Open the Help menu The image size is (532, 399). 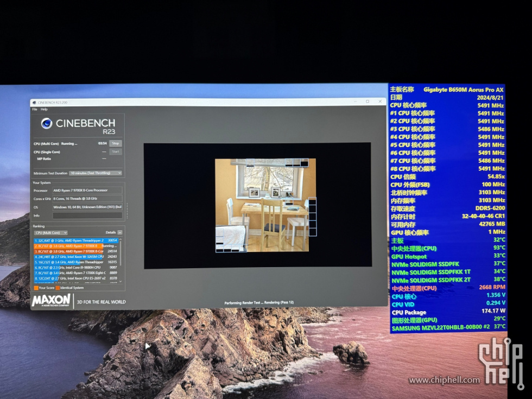44,109
